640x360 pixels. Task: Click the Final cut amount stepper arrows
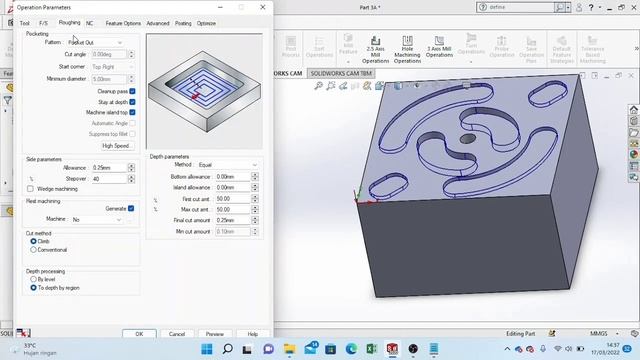[x=255, y=220]
